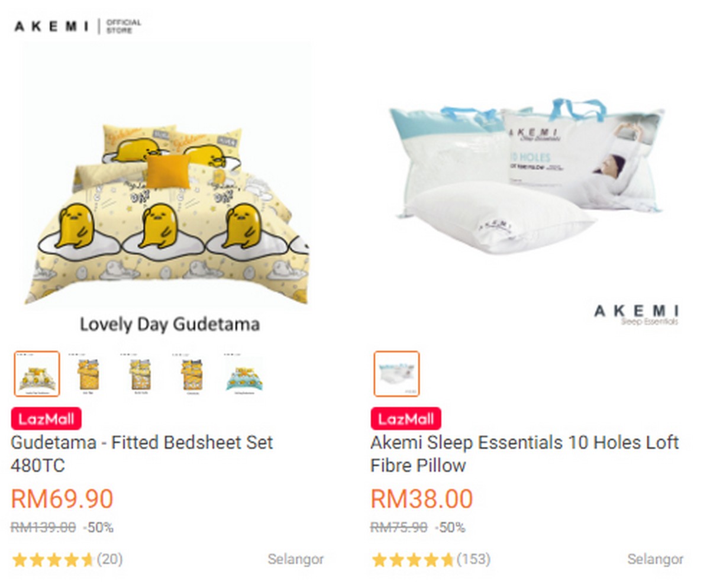Select the third Gudetama bedsheet thumbnail
The height and width of the screenshot is (588, 710).
pos(140,374)
